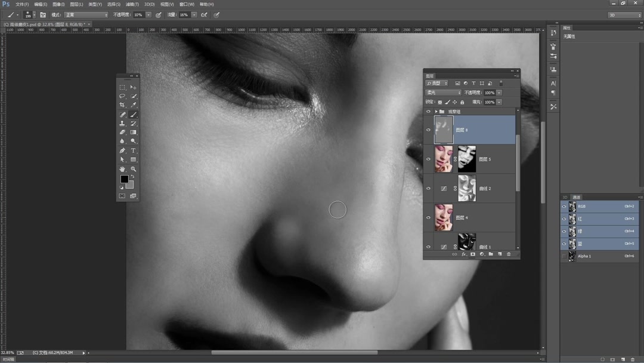The image size is (644, 363).
Task: Show the Alpha 1 channel
Action: tap(564, 256)
